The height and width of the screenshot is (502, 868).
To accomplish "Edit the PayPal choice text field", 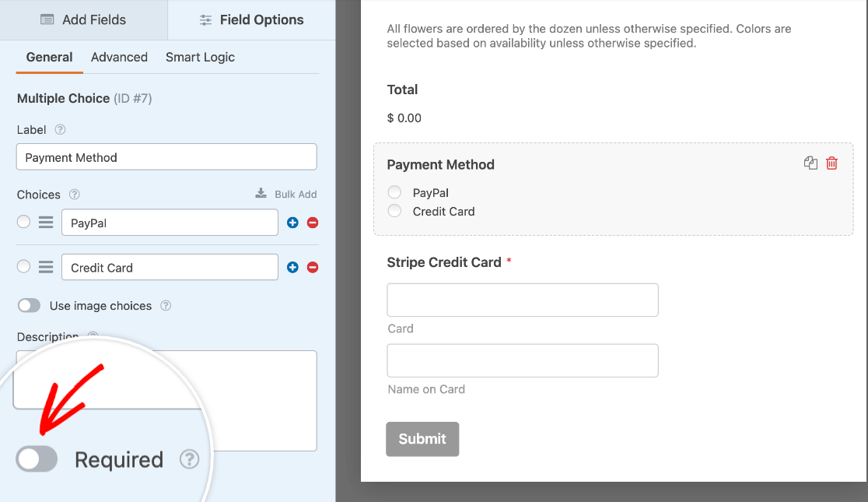I will [x=170, y=222].
